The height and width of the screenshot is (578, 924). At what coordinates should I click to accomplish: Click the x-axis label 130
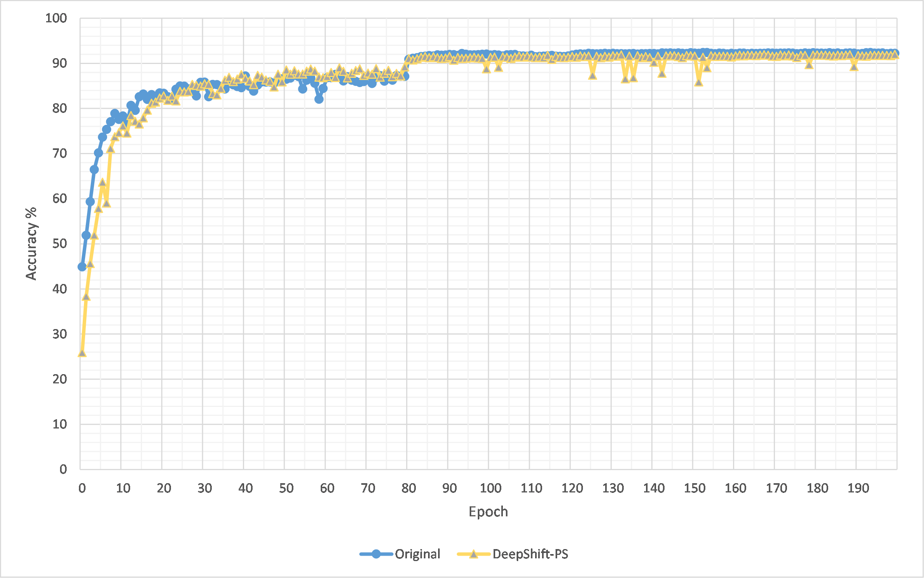613,488
